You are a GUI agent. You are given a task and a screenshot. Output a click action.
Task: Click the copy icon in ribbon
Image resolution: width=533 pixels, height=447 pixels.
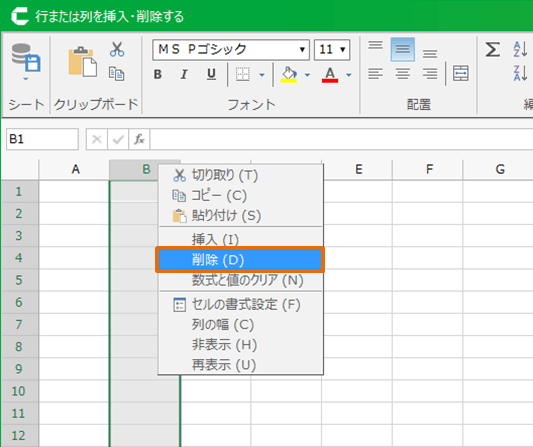117,73
